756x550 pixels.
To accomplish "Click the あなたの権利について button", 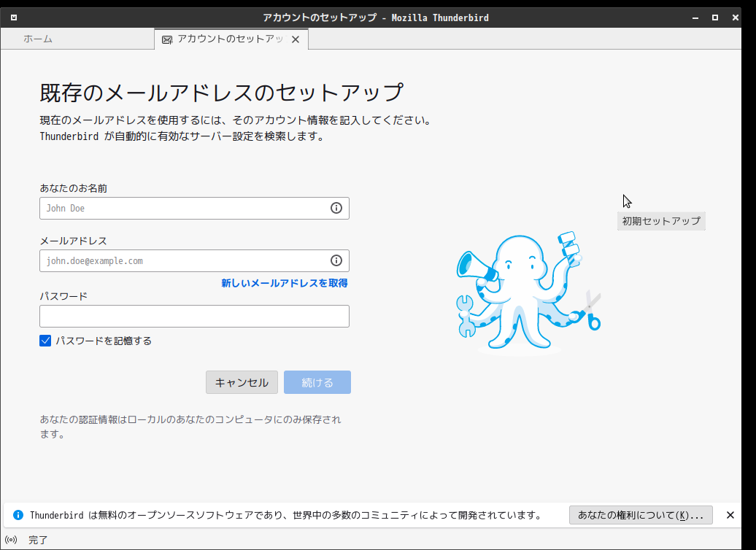I will click(x=641, y=515).
